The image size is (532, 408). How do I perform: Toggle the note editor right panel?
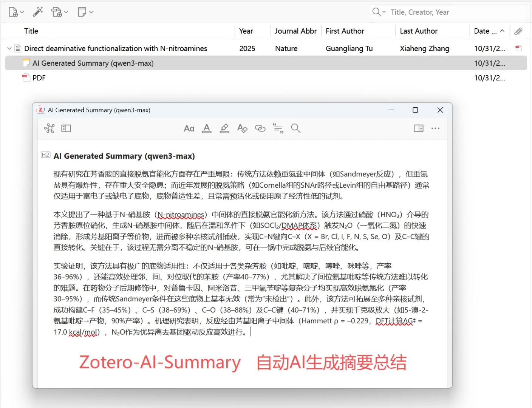tap(418, 128)
